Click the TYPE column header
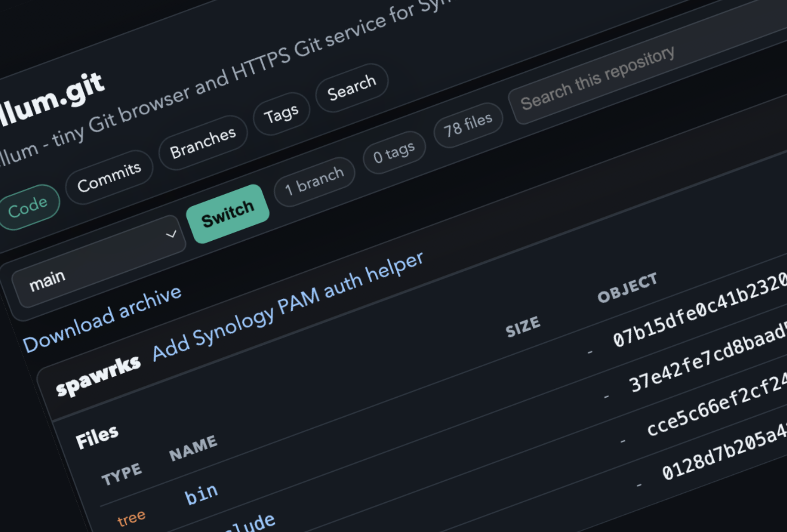Viewport: 787px width, 532px height. point(122,474)
